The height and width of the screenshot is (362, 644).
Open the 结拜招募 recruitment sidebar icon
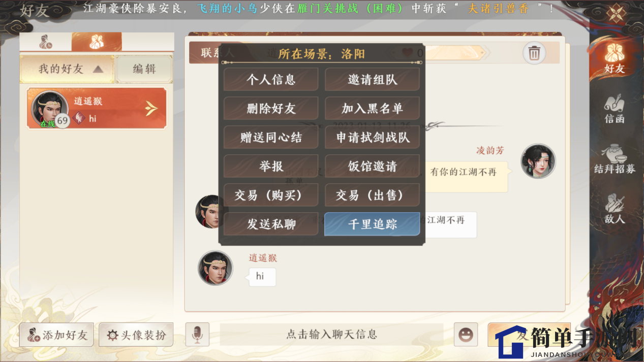[x=615, y=159]
